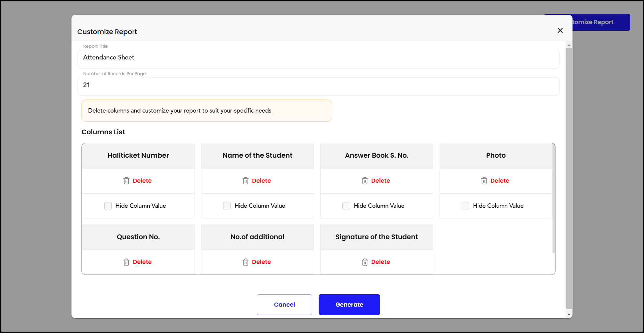Click the Cancel button
The width and height of the screenshot is (644, 333).
(x=284, y=305)
